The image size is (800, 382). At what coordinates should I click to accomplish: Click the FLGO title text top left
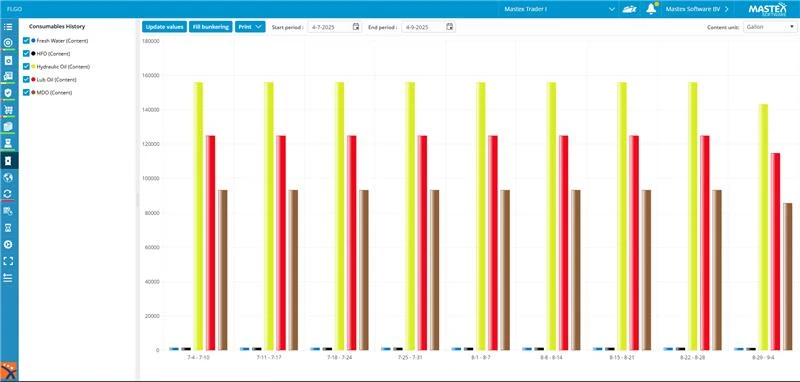pyautogui.click(x=14, y=9)
